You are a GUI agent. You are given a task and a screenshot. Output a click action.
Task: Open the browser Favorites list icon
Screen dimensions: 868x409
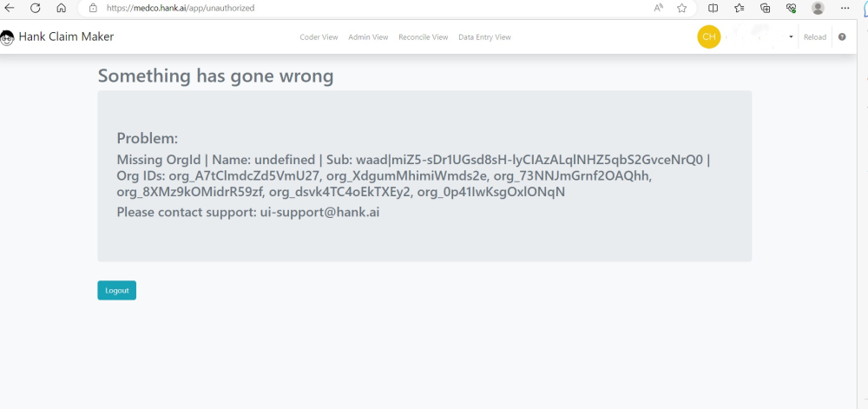pos(740,8)
